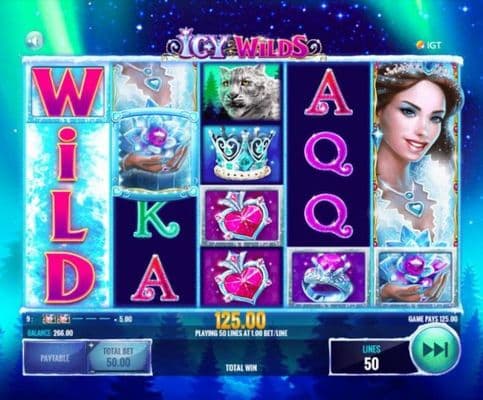Select the ice queen portrait symbol
This screenshot has width=483, height=400.
point(416,154)
